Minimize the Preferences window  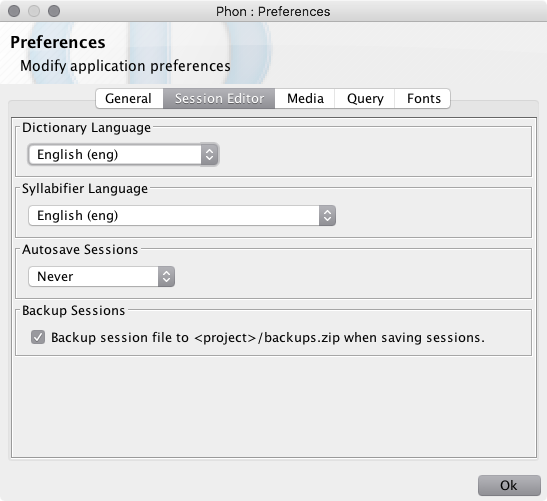tap(34, 11)
